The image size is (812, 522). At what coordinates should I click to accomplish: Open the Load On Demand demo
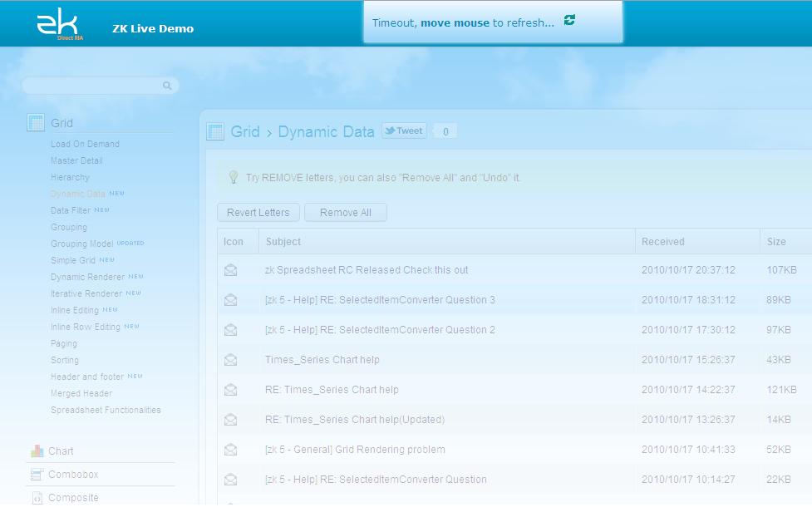click(85, 144)
